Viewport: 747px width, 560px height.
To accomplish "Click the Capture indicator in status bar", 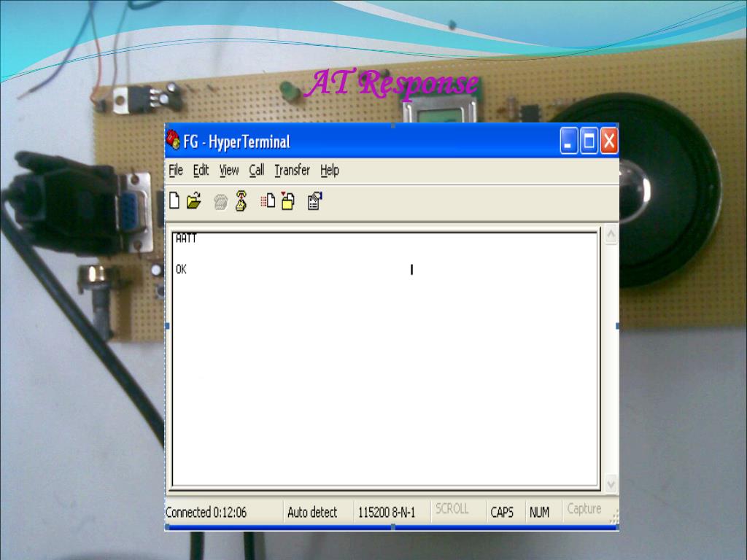I will [x=584, y=509].
